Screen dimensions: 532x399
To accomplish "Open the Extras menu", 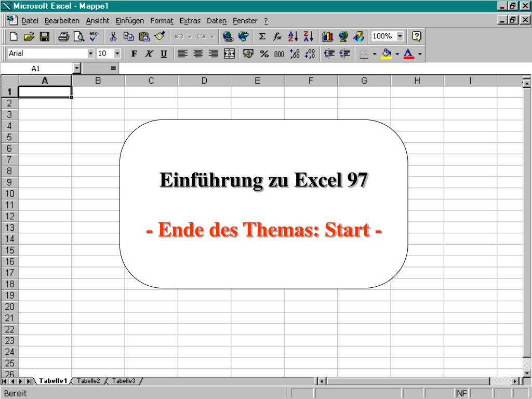I will point(190,21).
